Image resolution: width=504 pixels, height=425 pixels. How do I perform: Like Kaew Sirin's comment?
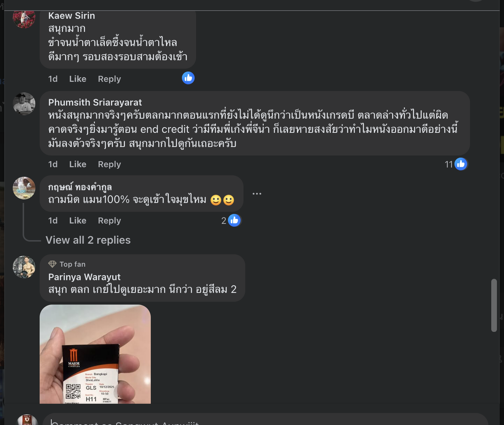78,79
